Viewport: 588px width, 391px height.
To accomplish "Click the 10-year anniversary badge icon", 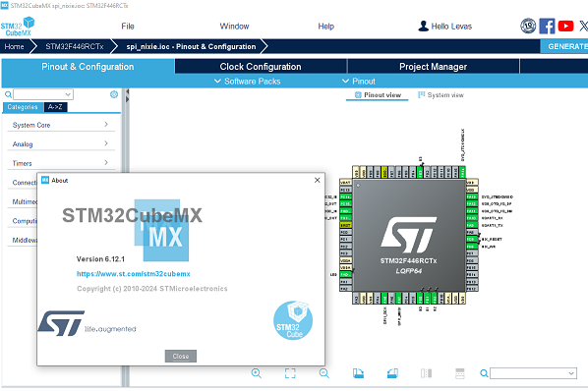I will point(528,26).
